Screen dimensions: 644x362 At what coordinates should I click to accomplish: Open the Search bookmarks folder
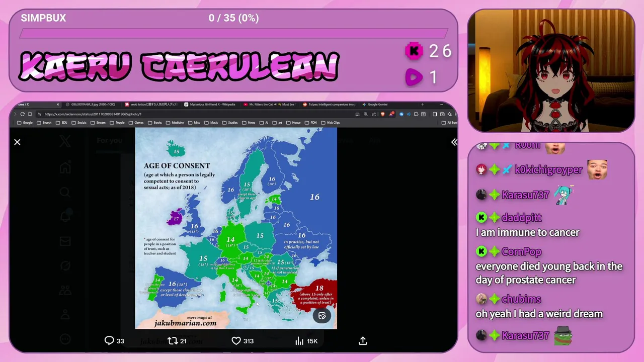click(44, 123)
